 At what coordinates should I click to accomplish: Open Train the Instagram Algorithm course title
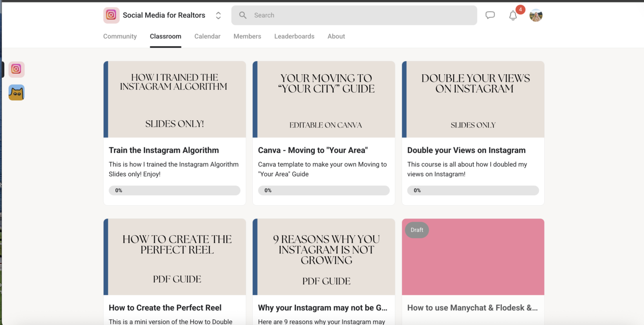point(164,150)
